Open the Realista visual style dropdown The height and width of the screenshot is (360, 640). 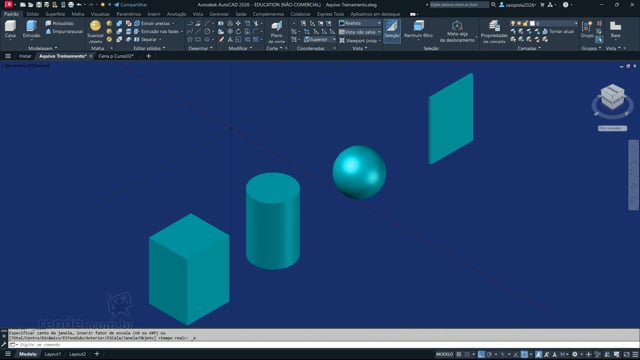click(x=360, y=23)
